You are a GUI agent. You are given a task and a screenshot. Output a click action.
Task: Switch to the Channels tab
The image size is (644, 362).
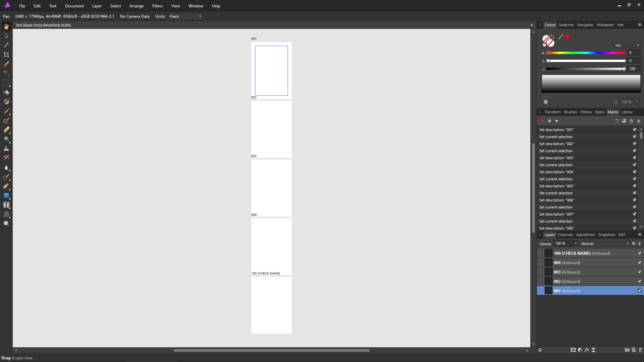(566, 235)
